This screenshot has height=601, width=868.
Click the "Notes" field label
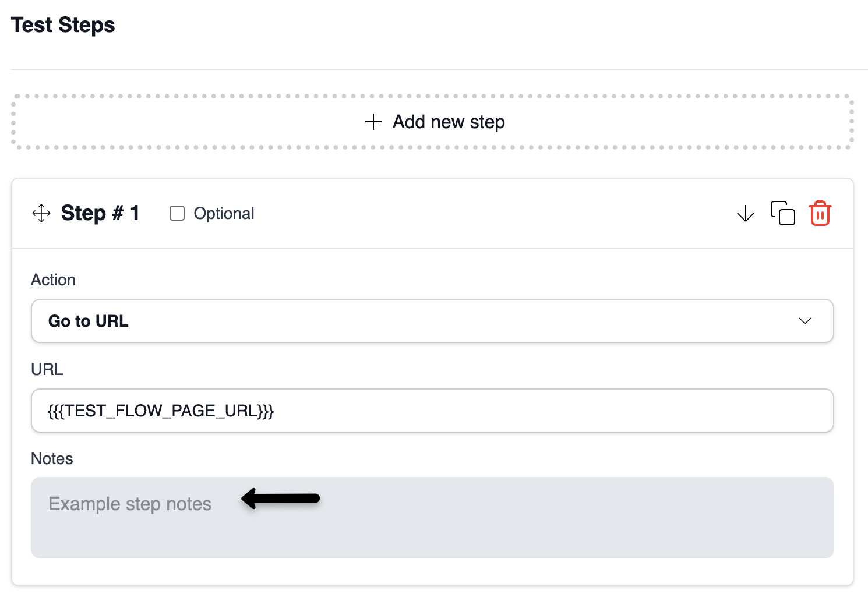click(52, 459)
